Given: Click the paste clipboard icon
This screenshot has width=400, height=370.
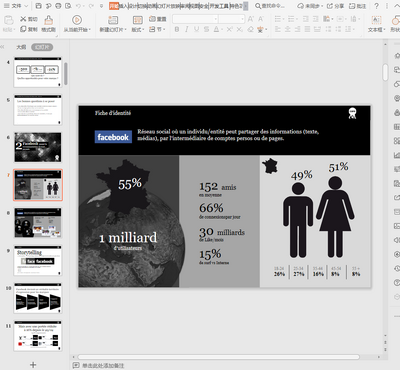Looking at the screenshot, I should click(x=8, y=20).
